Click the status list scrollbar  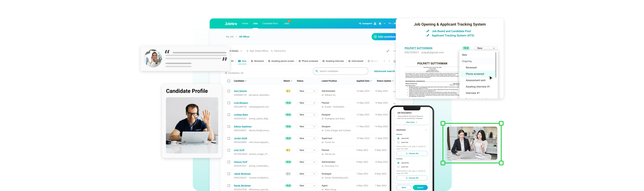tap(496, 65)
